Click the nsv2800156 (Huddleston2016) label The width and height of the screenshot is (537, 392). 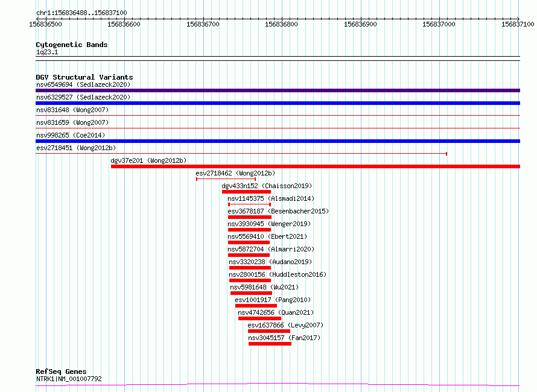click(278, 274)
